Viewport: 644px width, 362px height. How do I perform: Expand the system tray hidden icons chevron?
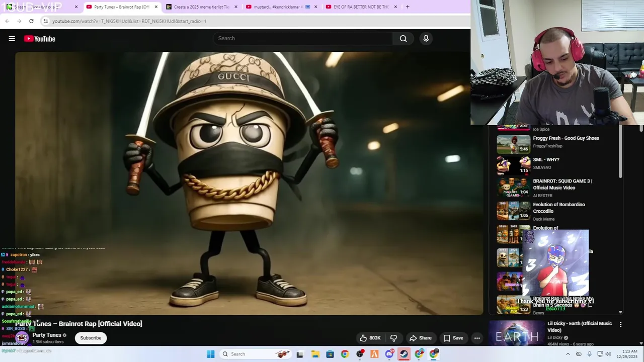point(568,354)
